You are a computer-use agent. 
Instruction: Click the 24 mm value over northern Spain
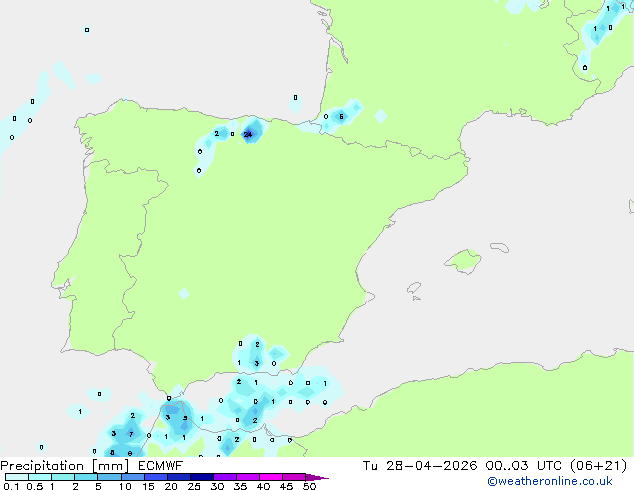tap(248, 135)
